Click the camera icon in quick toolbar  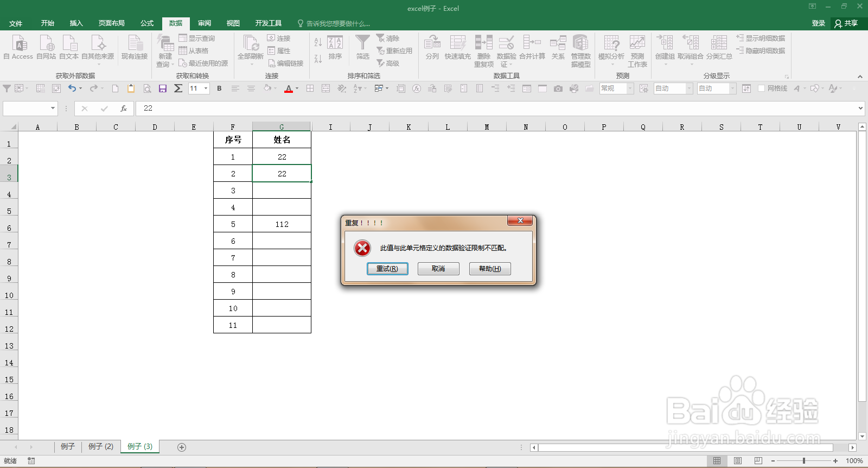(x=558, y=88)
